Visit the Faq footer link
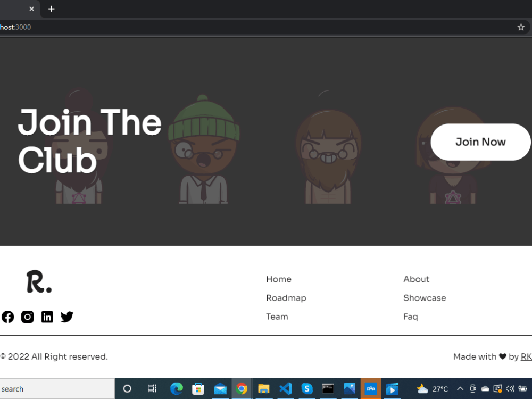 pos(410,317)
